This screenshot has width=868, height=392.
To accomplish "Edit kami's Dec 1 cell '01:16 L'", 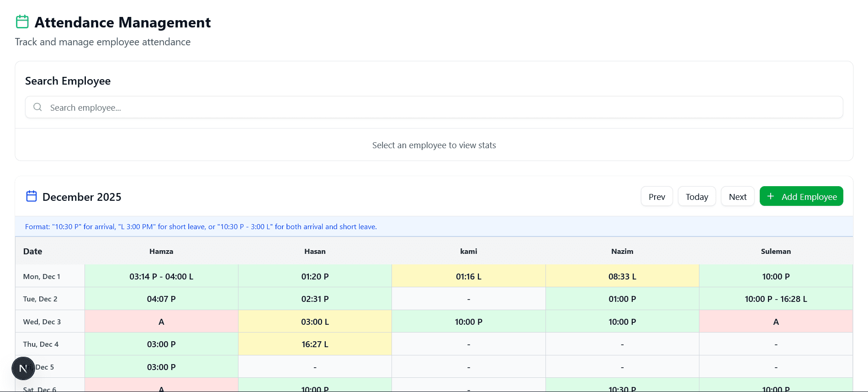I will [469, 276].
